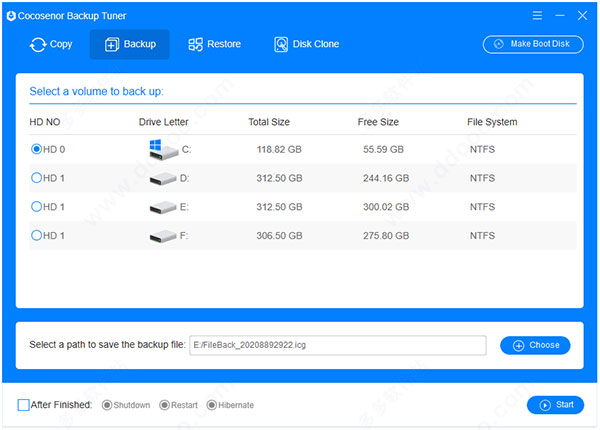Enable the After Finished checkbox
This screenshot has height=430, width=600.
click(23, 405)
